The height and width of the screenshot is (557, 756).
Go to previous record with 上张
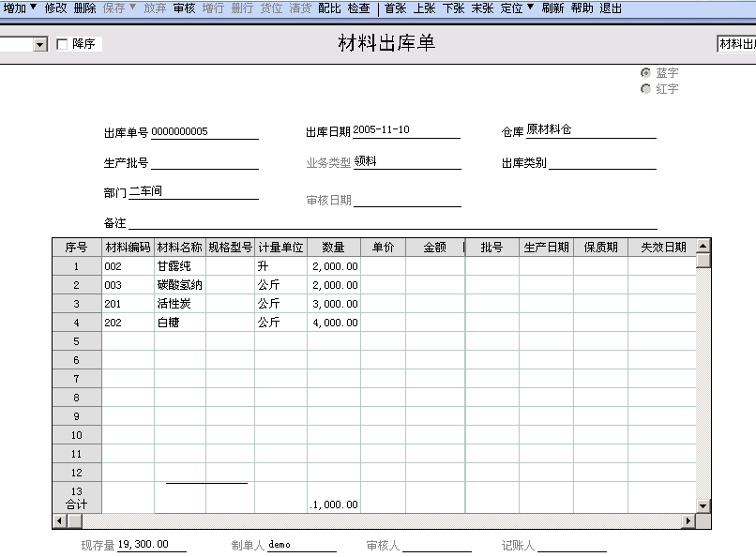click(x=424, y=8)
